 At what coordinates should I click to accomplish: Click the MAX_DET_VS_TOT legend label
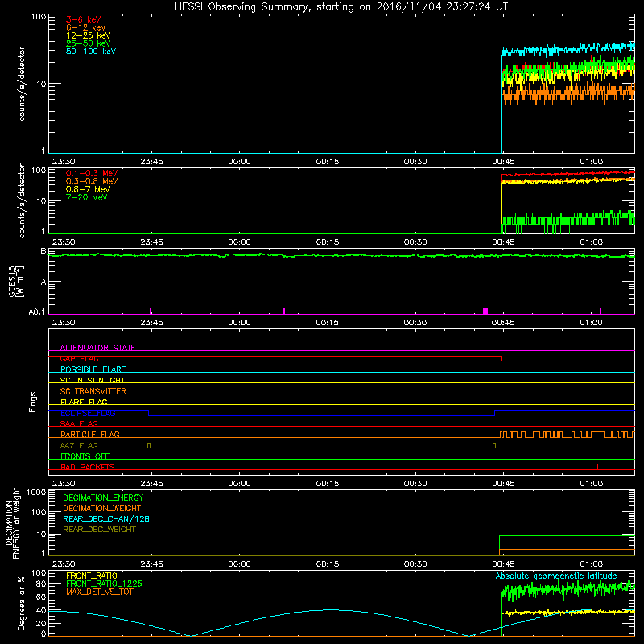click(x=99, y=592)
